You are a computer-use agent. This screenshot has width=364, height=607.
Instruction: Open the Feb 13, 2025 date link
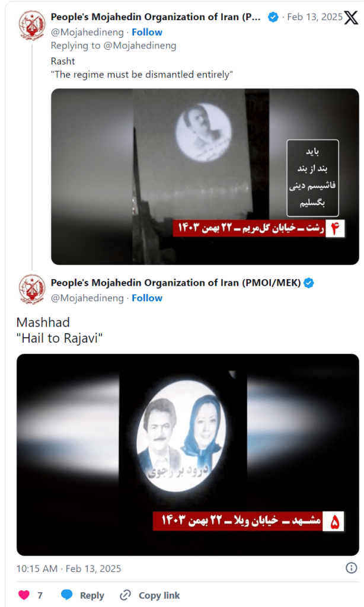pyautogui.click(x=314, y=17)
